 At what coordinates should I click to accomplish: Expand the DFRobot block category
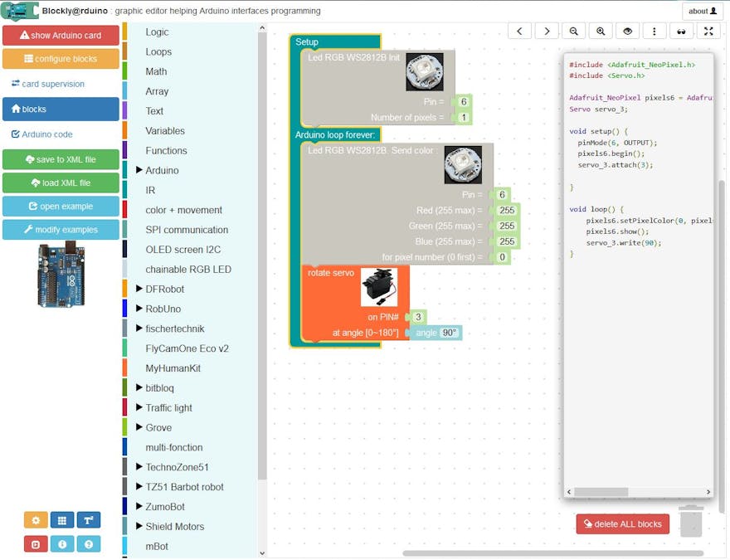click(163, 289)
